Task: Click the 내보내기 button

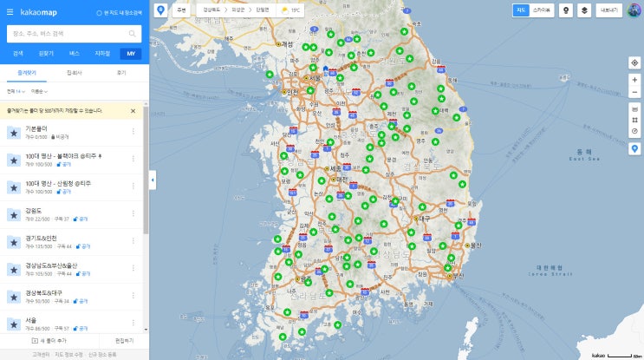Action: coord(609,10)
